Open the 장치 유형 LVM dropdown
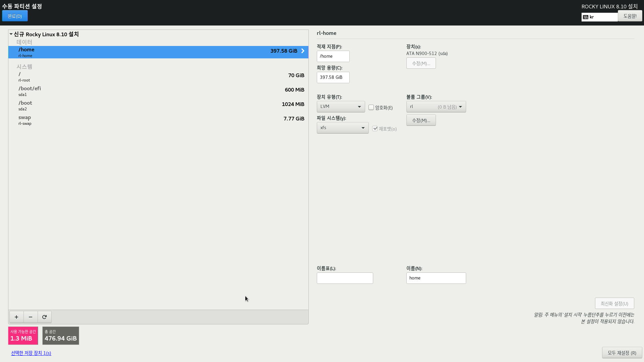This screenshot has height=362, width=644. (x=341, y=107)
